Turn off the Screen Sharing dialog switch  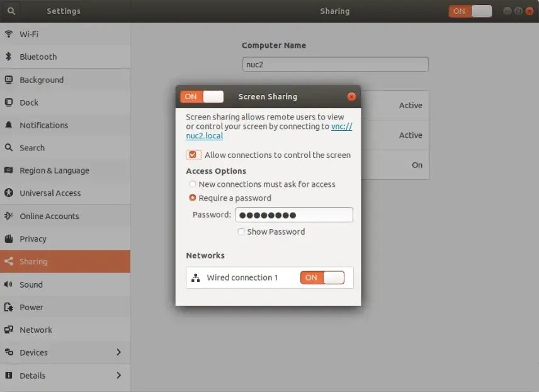[201, 96]
